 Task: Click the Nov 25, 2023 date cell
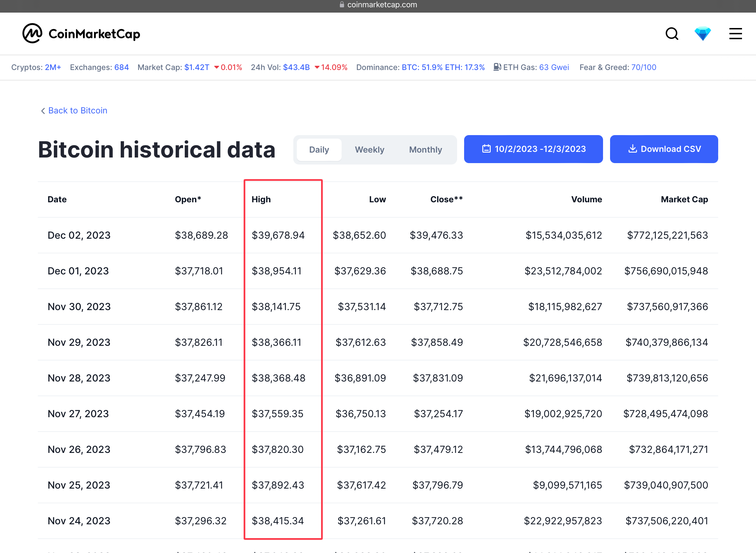pos(79,485)
